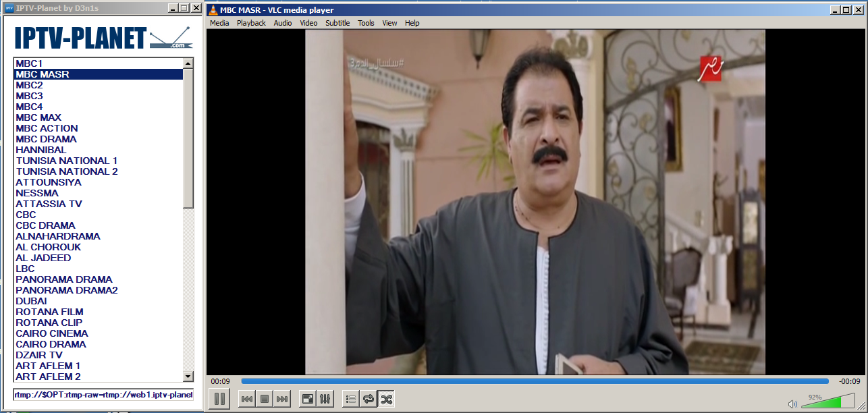Select AL JADEED channel
868x413 pixels.
(x=98, y=258)
